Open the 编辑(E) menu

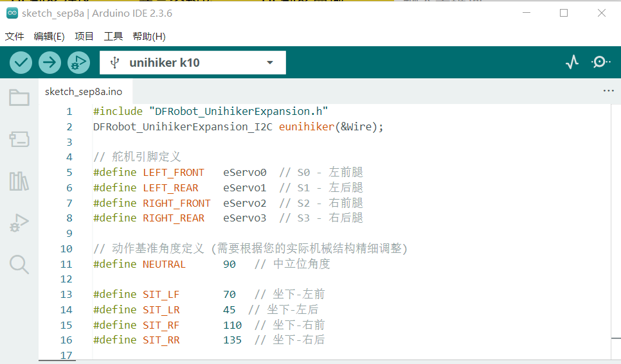[49, 37]
